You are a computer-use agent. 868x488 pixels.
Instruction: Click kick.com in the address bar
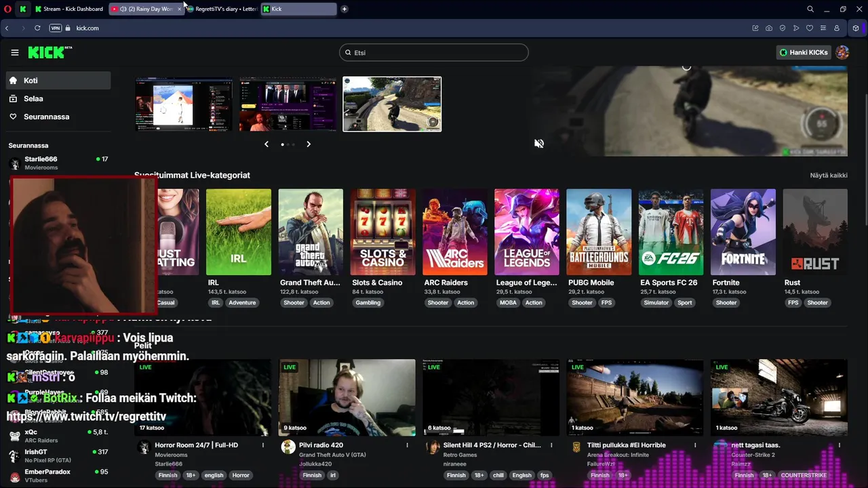coord(87,28)
